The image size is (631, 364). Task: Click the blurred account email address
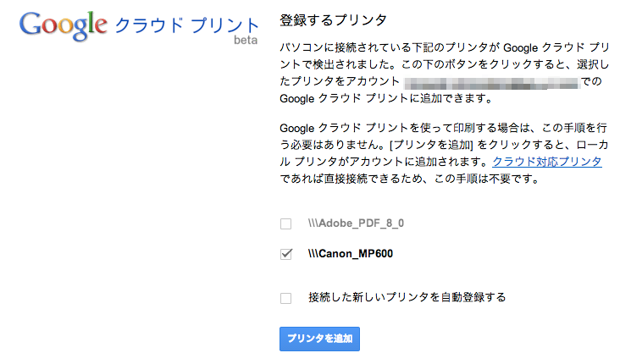tap(491, 81)
